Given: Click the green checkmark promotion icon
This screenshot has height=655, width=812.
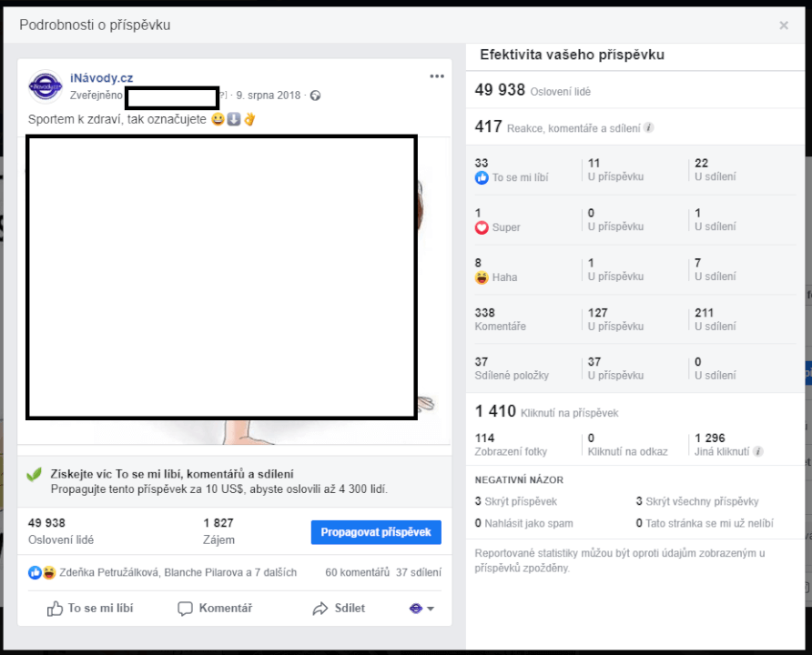Looking at the screenshot, I should (37, 474).
